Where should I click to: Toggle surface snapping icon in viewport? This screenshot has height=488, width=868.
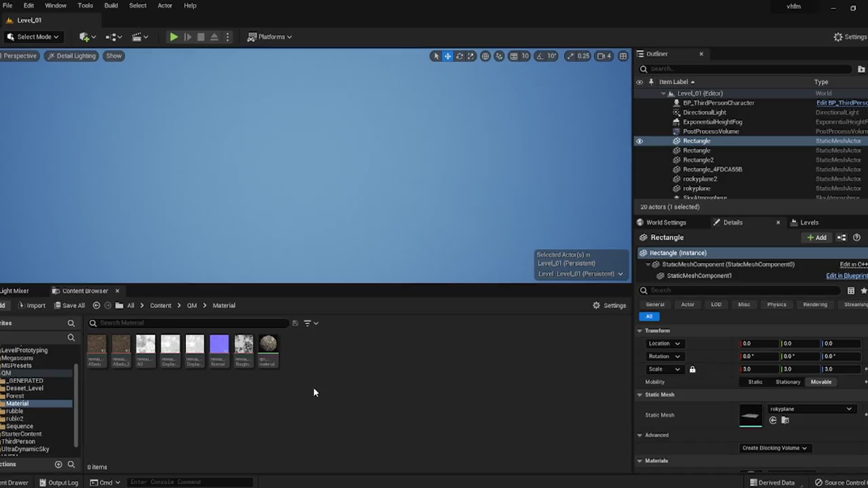(x=499, y=56)
